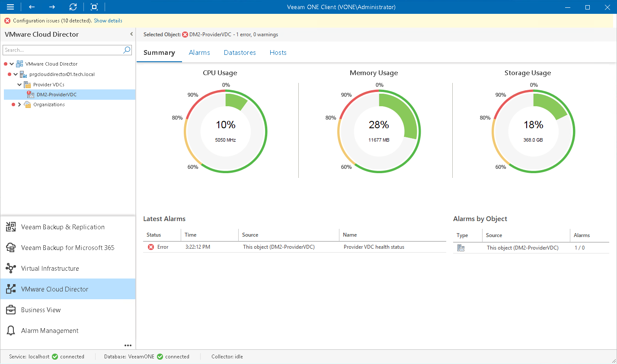
Task: Click the Show details link
Action: tap(108, 21)
